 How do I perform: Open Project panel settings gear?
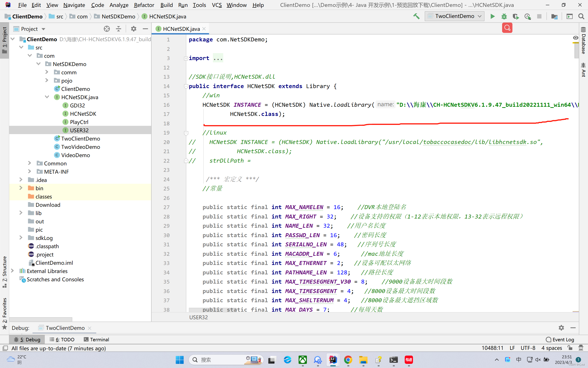pos(133,29)
